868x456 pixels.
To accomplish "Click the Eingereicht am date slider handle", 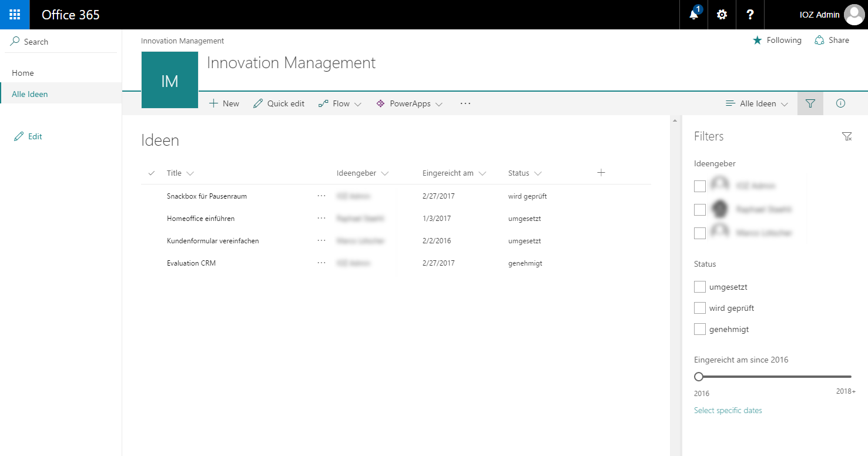I will (x=699, y=377).
